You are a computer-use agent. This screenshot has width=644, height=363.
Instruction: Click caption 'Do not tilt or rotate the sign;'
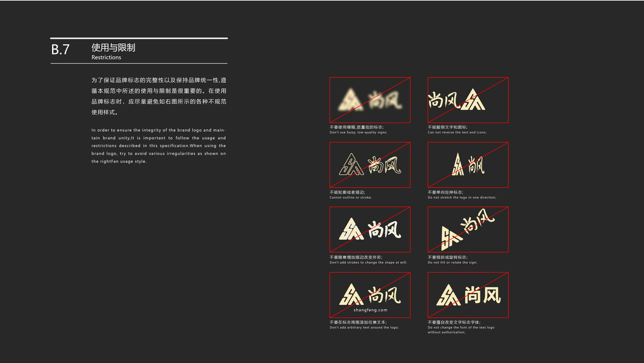coord(452,263)
